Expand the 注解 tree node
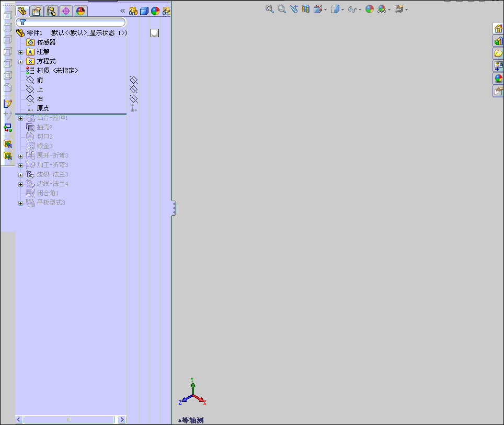 pyautogui.click(x=21, y=51)
